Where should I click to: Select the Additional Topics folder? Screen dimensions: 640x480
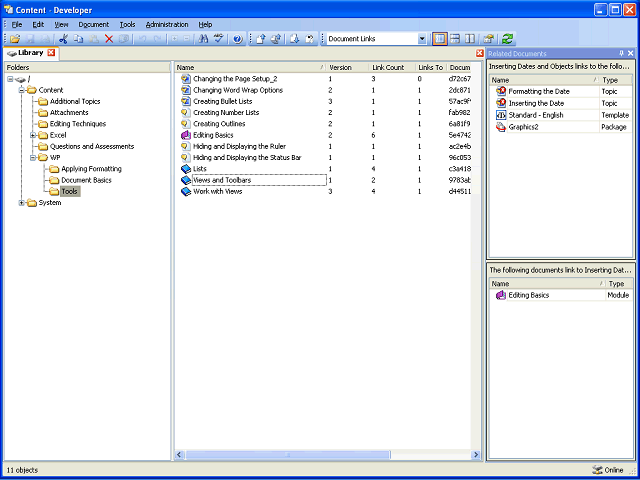click(75, 102)
